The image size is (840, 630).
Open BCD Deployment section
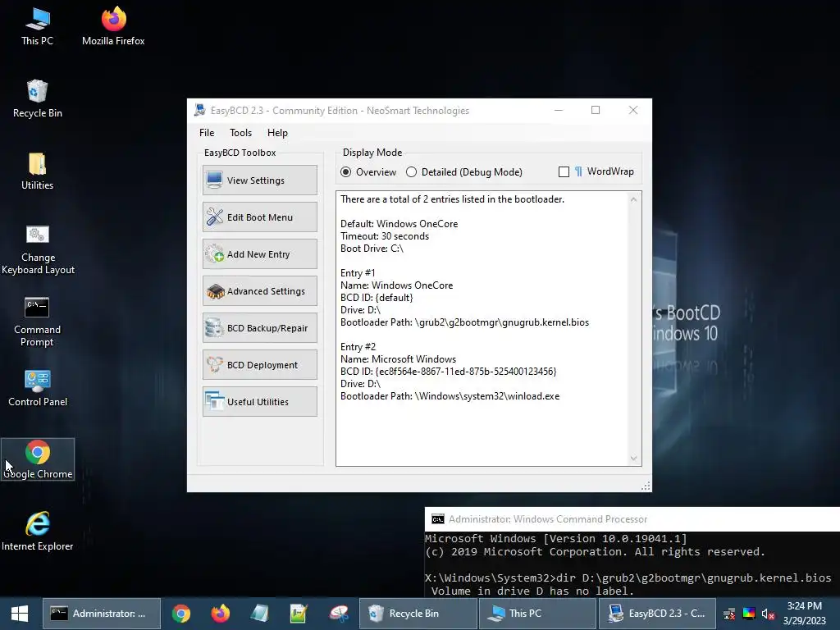point(260,365)
